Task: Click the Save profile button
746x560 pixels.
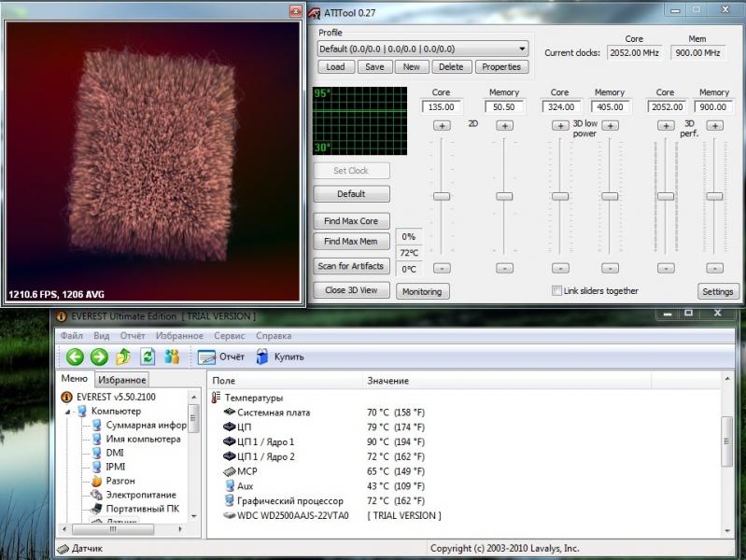Action: click(x=374, y=66)
